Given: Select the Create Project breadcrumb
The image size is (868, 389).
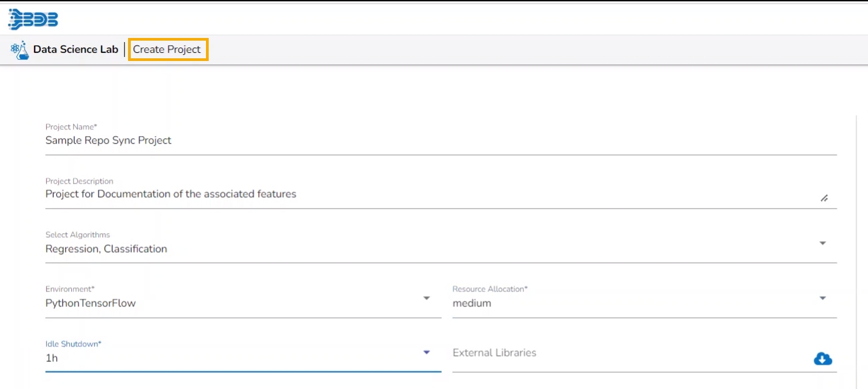Looking at the screenshot, I should 167,49.
